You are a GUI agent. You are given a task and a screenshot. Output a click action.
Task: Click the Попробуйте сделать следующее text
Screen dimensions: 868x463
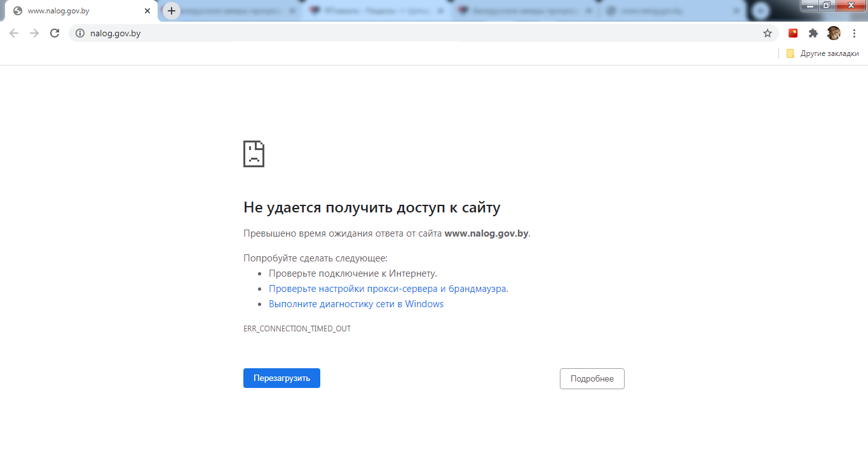click(x=315, y=258)
